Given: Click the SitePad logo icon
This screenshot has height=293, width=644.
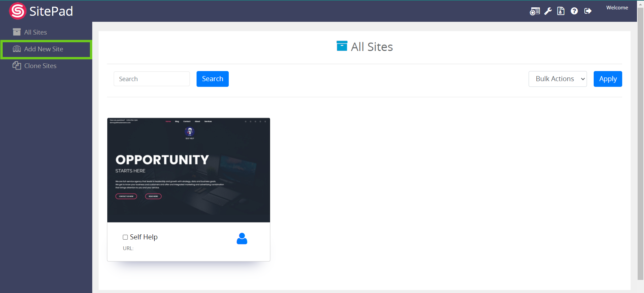Looking at the screenshot, I should click(x=17, y=11).
